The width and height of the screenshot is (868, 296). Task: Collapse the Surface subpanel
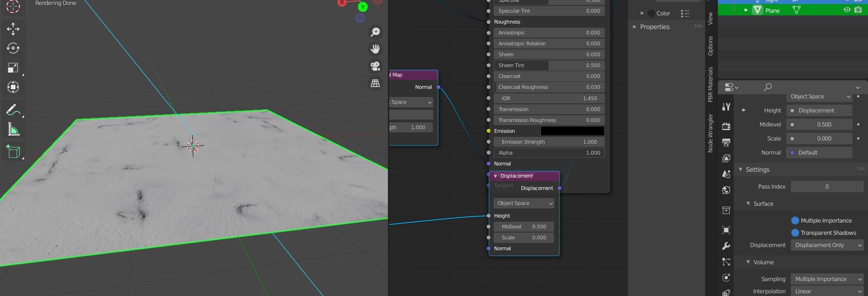(x=748, y=204)
